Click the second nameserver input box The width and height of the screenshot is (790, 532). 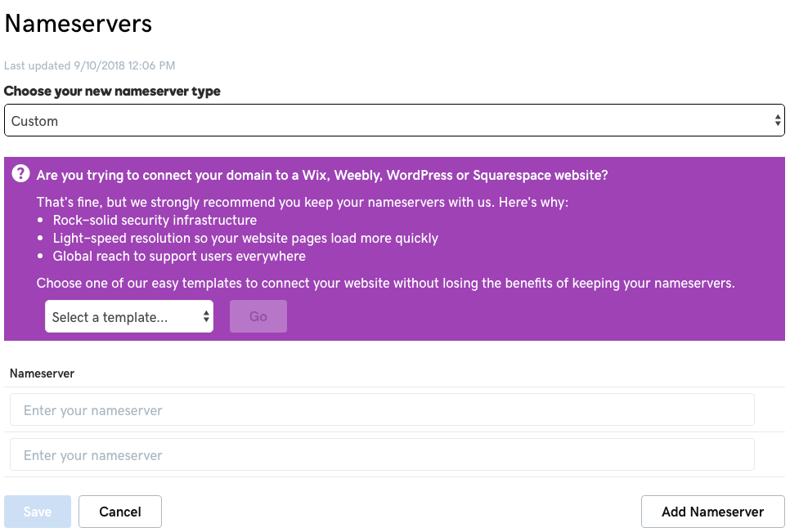[381, 454]
